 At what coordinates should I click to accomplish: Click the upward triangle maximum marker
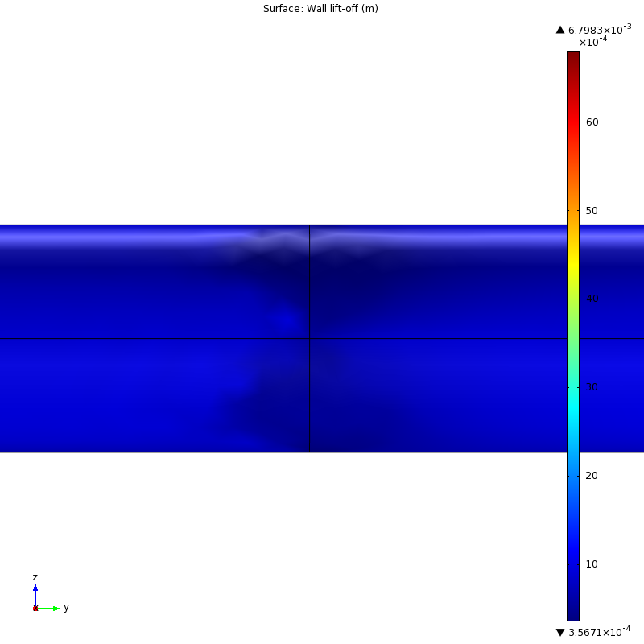tap(560, 30)
